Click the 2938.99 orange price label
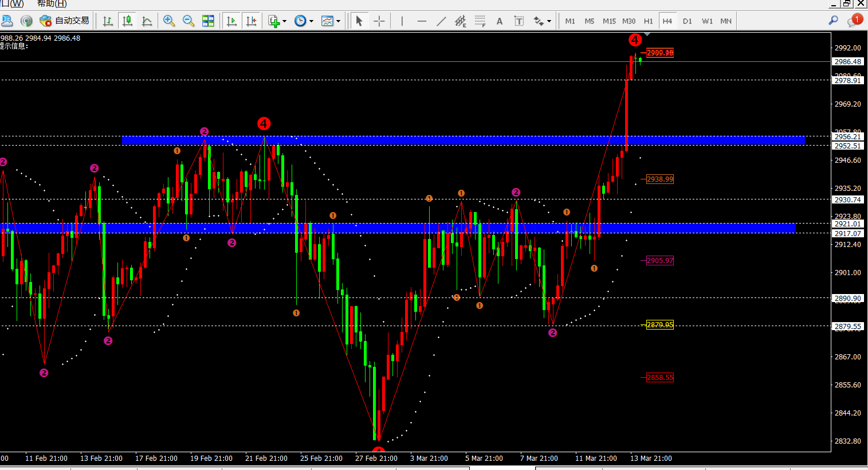868x470 pixels. pos(660,179)
